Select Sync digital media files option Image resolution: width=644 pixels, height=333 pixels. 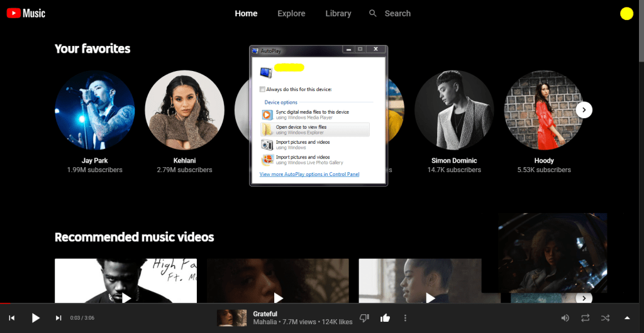point(316,114)
